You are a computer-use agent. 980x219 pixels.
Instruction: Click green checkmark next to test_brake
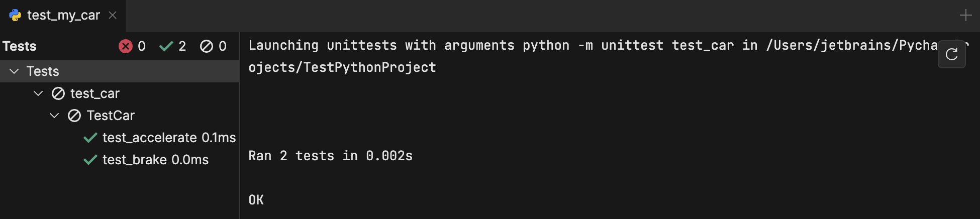click(x=90, y=160)
